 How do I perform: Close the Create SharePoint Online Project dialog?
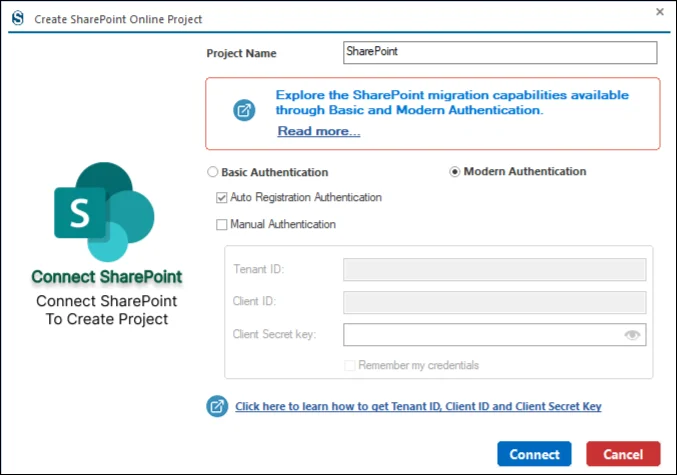pos(660,12)
